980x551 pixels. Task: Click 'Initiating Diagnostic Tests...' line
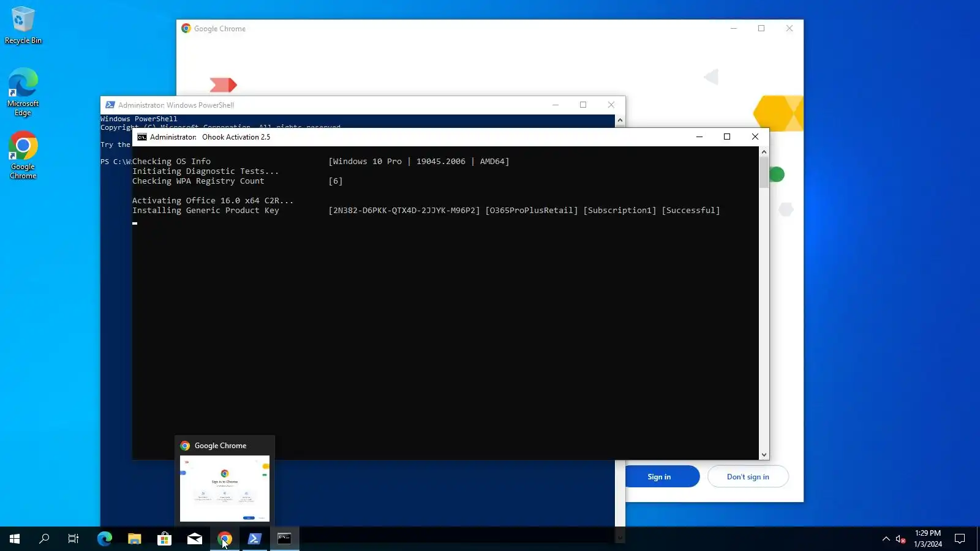pyautogui.click(x=206, y=171)
